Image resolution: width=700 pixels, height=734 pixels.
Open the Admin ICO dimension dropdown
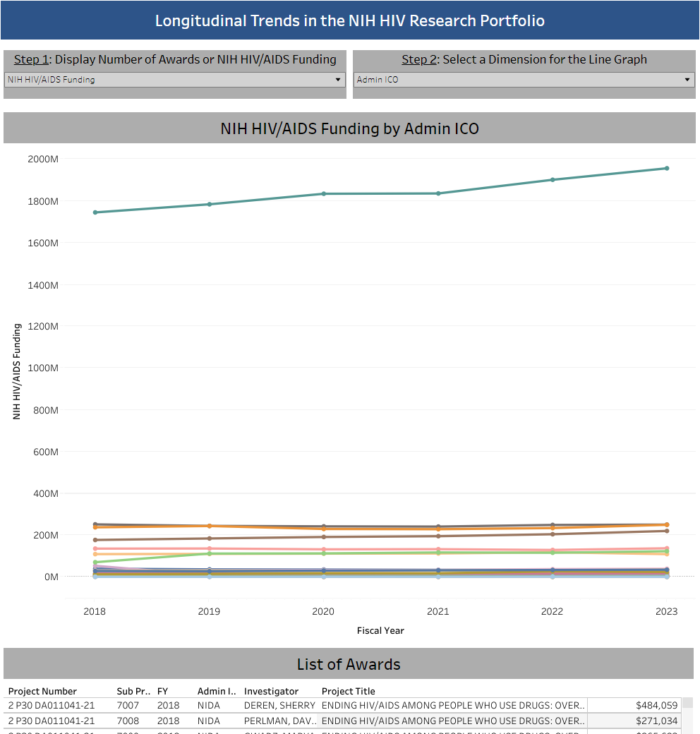click(524, 80)
